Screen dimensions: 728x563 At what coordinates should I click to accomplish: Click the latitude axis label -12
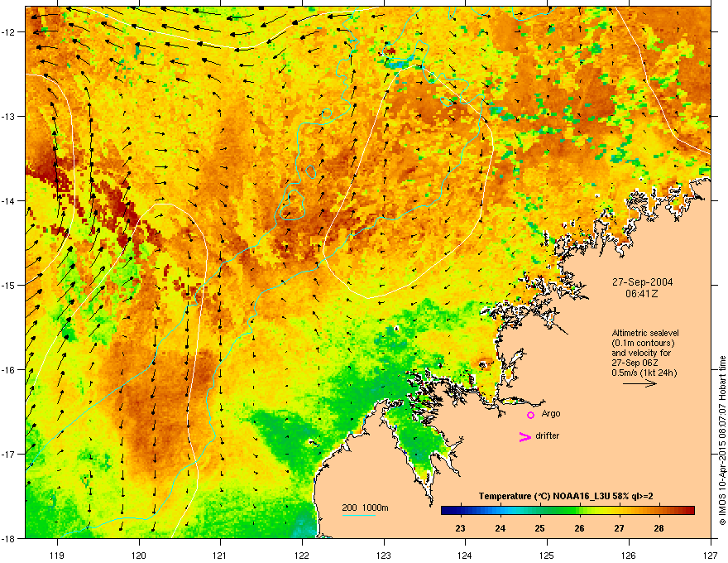(x=8, y=32)
